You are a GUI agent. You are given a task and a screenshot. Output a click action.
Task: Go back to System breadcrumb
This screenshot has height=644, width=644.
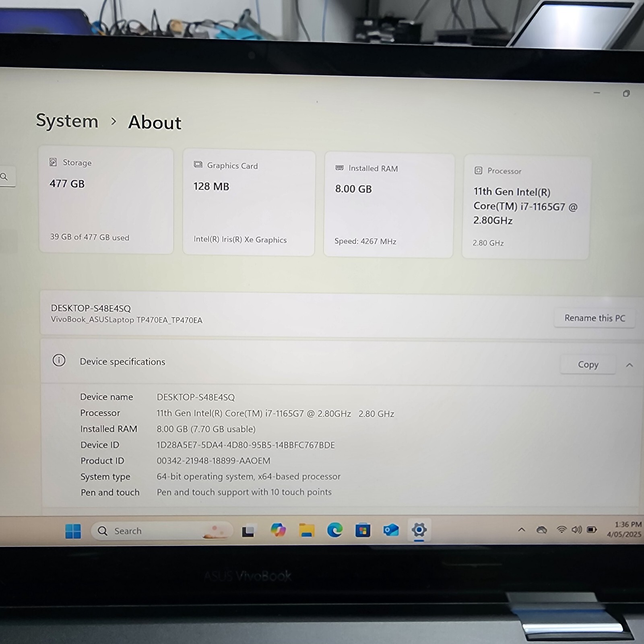point(67,121)
